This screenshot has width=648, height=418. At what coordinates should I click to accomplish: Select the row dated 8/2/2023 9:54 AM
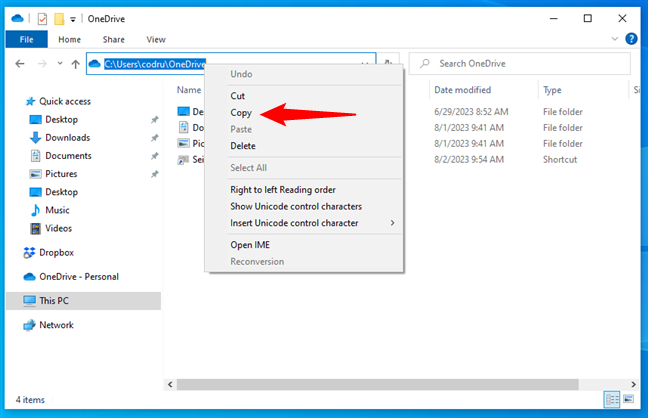coord(469,160)
